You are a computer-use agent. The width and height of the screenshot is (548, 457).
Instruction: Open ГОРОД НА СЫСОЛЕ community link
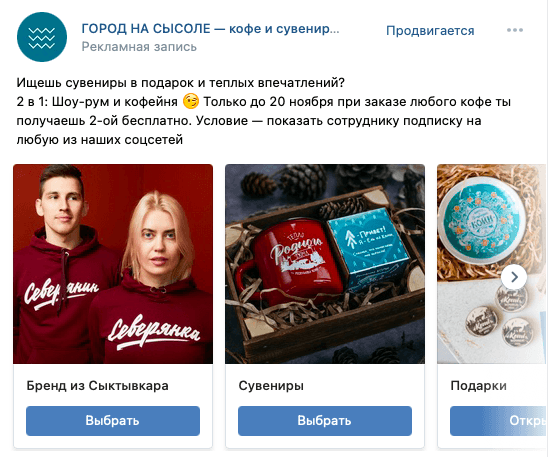pyautogui.click(x=210, y=29)
